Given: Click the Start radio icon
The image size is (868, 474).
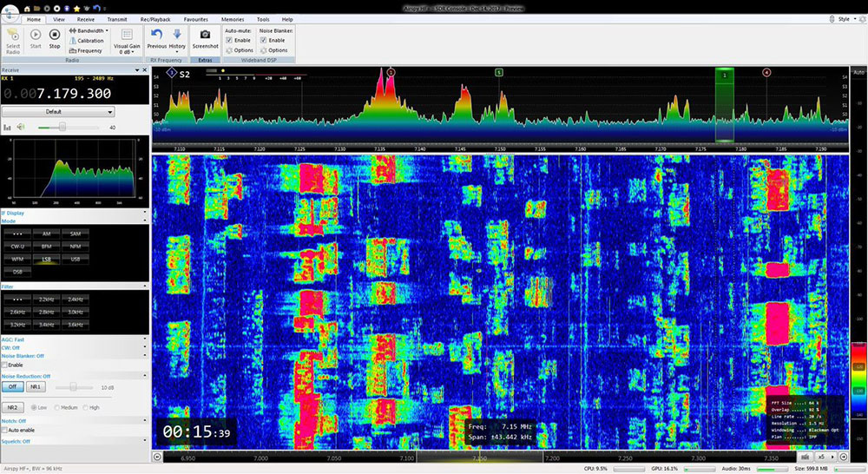Looking at the screenshot, I should 36,36.
